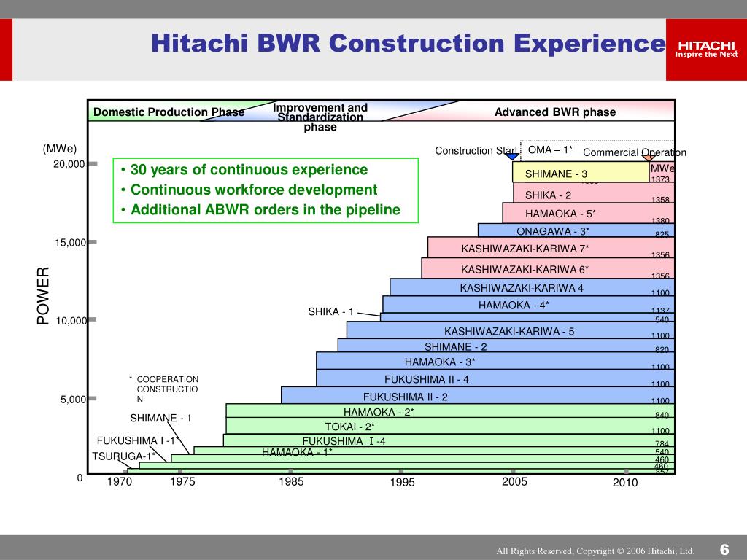Click the 1373 MWe value
Image resolution: width=747 pixels, height=560 pixels.
point(660,179)
